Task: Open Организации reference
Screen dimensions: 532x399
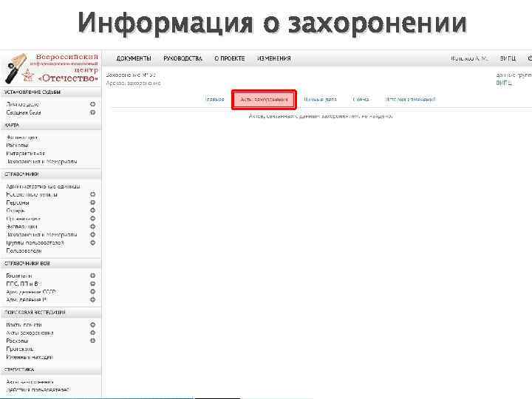Action: click(24, 219)
